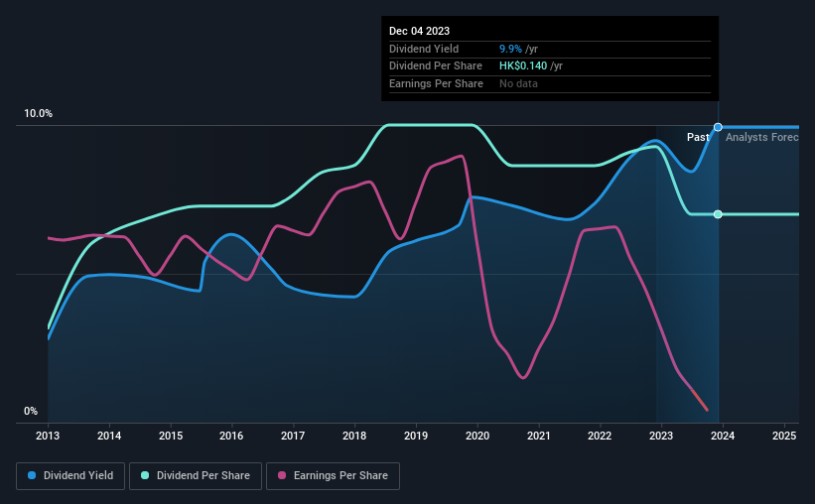Image resolution: width=815 pixels, height=504 pixels.
Task: Click the teal Dividend Per Share legend dot
Action: tap(145, 475)
